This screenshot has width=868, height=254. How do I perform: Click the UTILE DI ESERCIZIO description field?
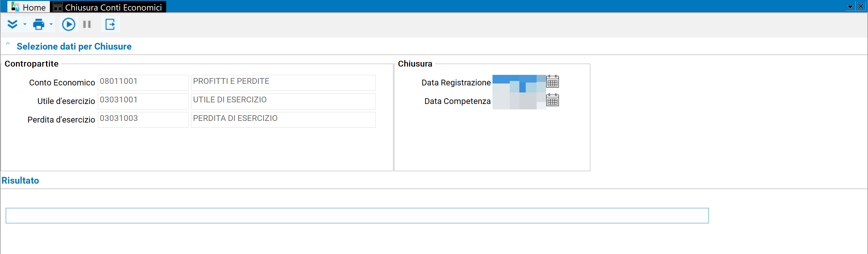click(283, 101)
